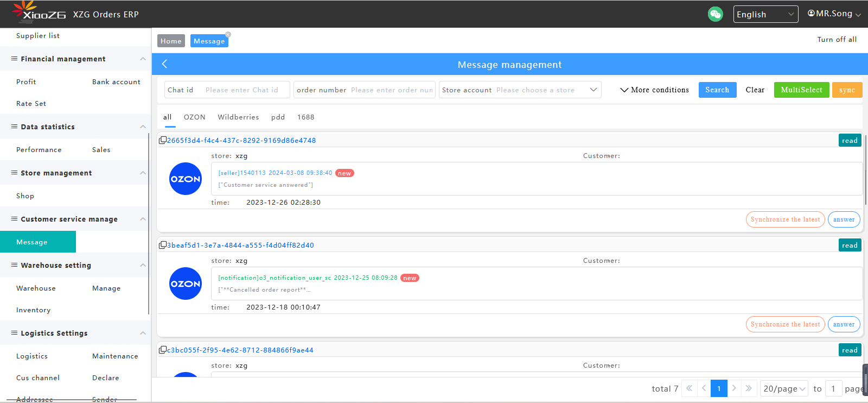This screenshot has height=403, width=868.
Task: Copy chat id 3beaf5d1 using copy icon
Action: pos(162,245)
